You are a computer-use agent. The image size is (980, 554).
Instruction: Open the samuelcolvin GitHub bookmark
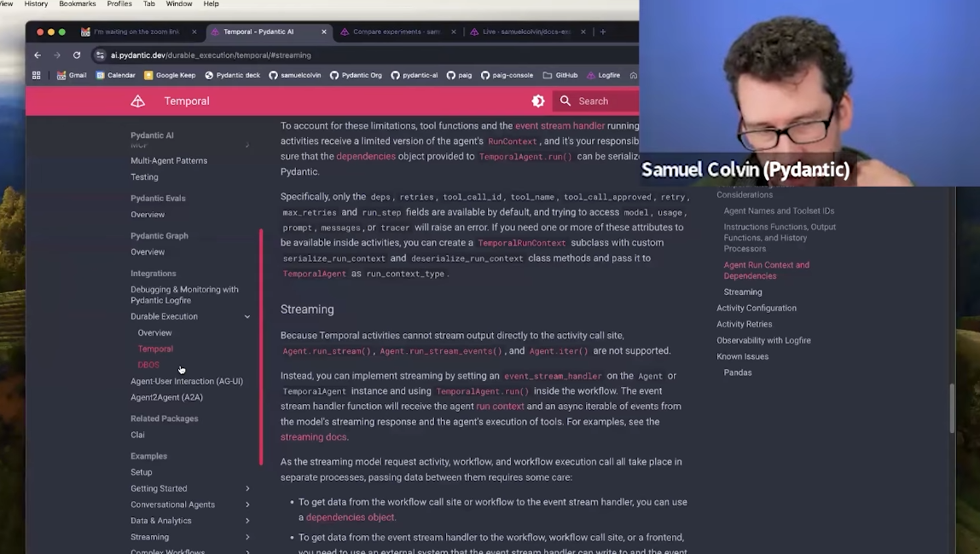295,75
